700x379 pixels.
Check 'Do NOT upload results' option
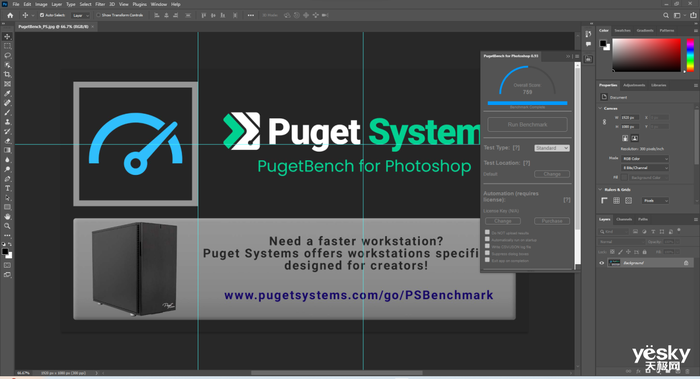tap(487, 232)
